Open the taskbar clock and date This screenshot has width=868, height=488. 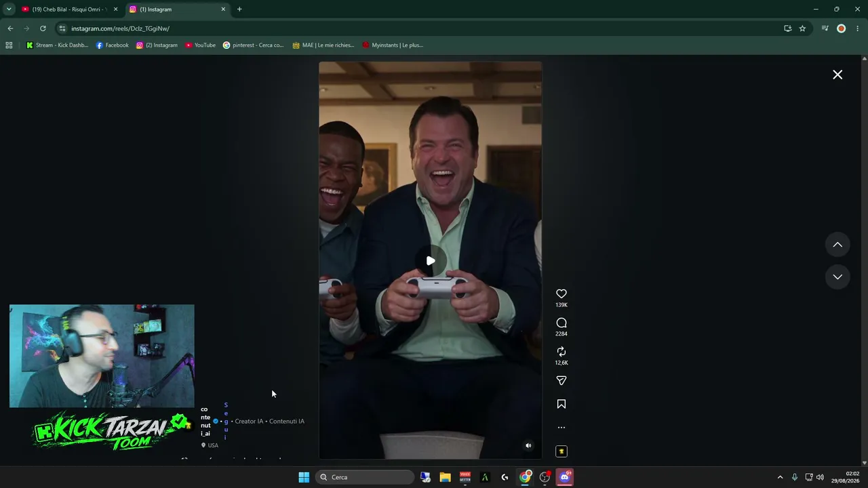tap(844, 477)
